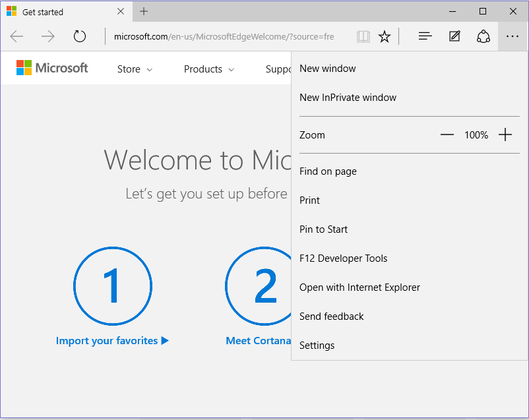Open a new tab with plus button
Image resolution: width=529 pixels, height=420 pixels.
pos(144,11)
